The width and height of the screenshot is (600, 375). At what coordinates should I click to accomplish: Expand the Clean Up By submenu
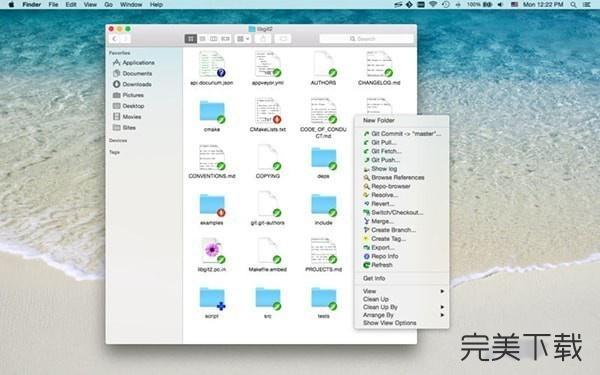point(402,307)
